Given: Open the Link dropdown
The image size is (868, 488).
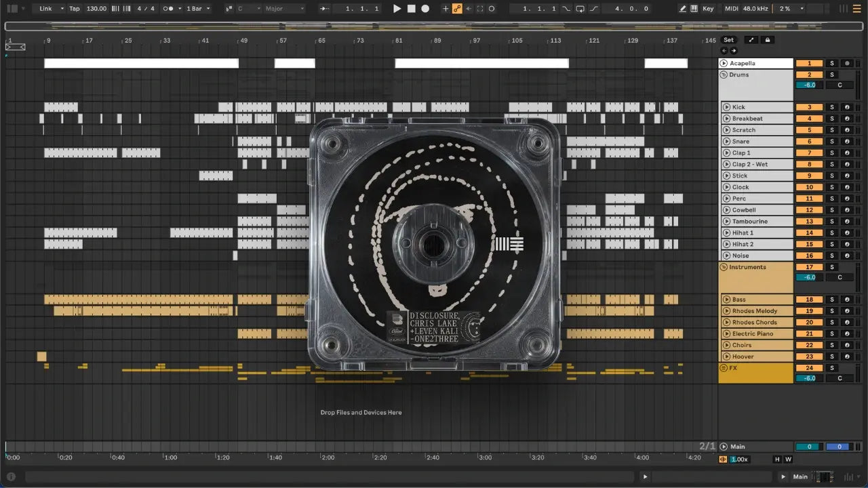Looking at the screenshot, I should 50,9.
